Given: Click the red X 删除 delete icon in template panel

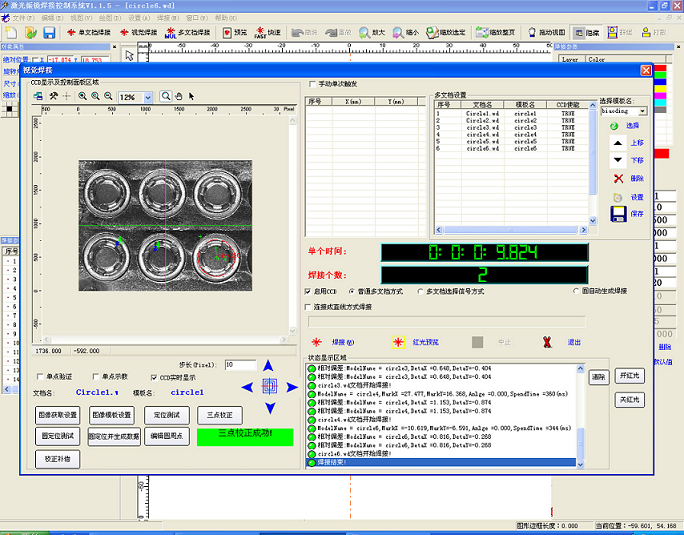Looking at the screenshot, I should [618, 178].
